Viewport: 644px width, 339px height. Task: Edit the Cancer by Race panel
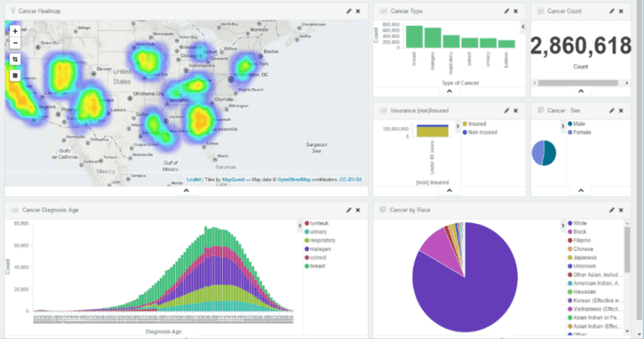[612, 209]
